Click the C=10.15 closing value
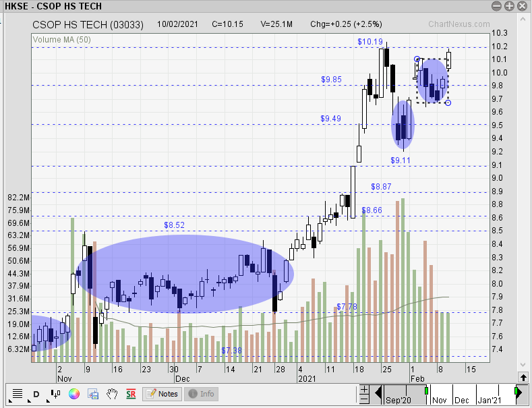Viewport: 532px width, 408px height. pos(227,24)
